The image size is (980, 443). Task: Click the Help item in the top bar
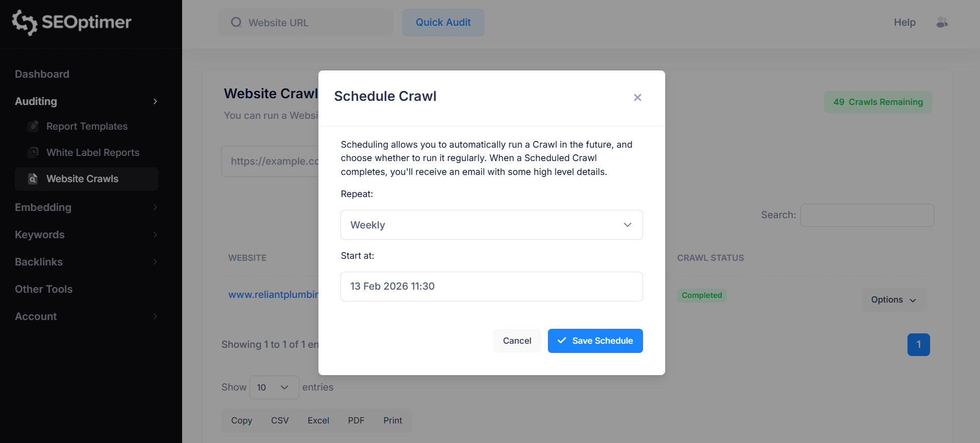click(x=904, y=22)
